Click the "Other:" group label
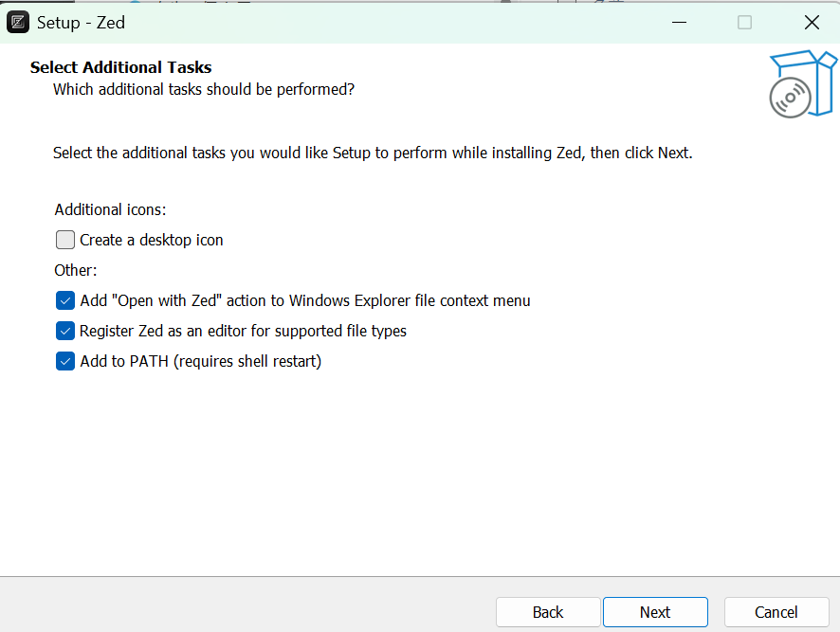 click(x=76, y=270)
